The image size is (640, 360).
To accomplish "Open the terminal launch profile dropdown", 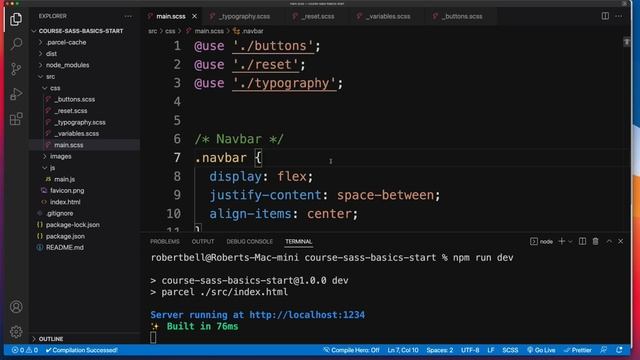I will click(x=570, y=242).
